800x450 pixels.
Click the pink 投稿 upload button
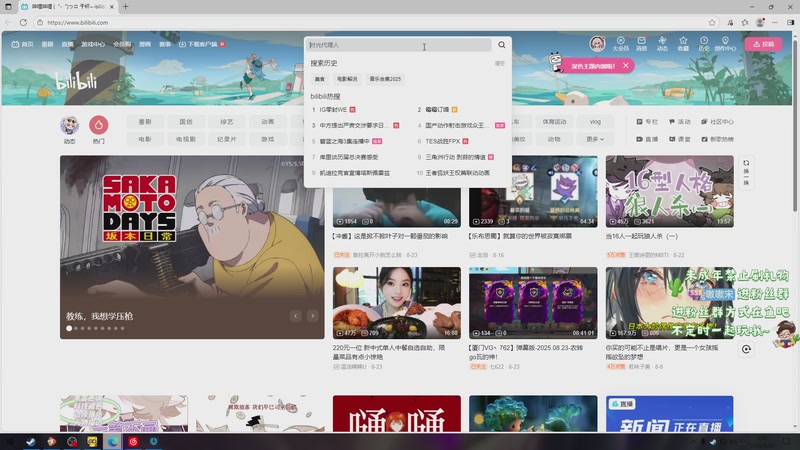pos(763,44)
